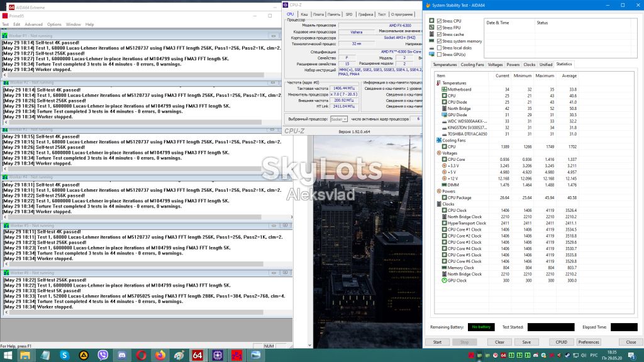Open the AIMP player taskbar icon
The image size is (644, 362).
coord(84,355)
